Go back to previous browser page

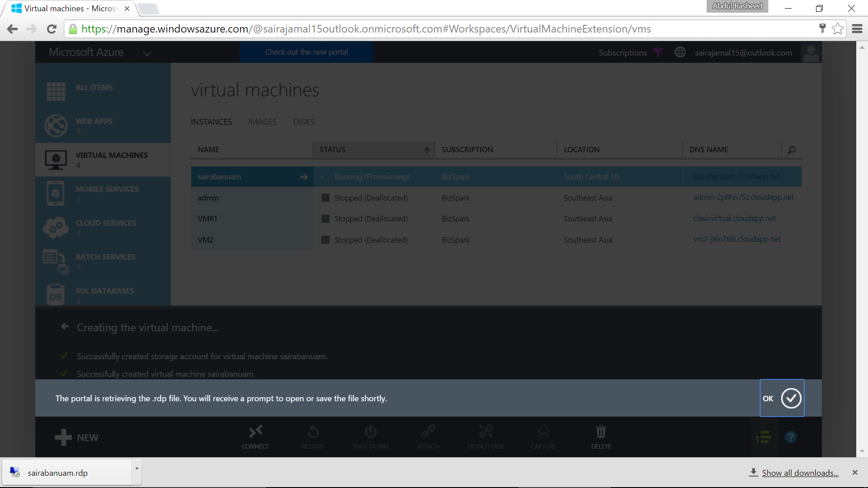click(x=13, y=29)
